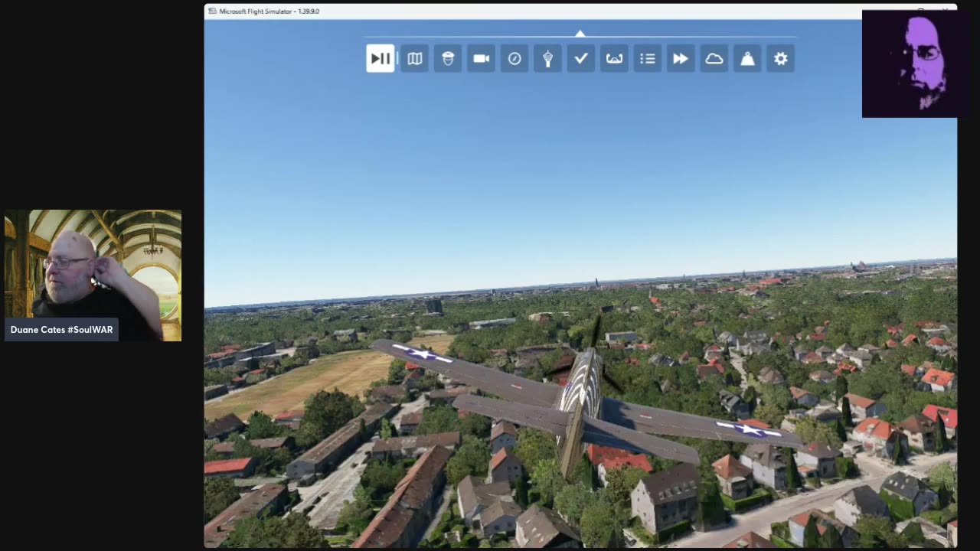Open the Camera options panel
Image resolution: width=980 pixels, height=551 pixels.
(x=481, y=59)
